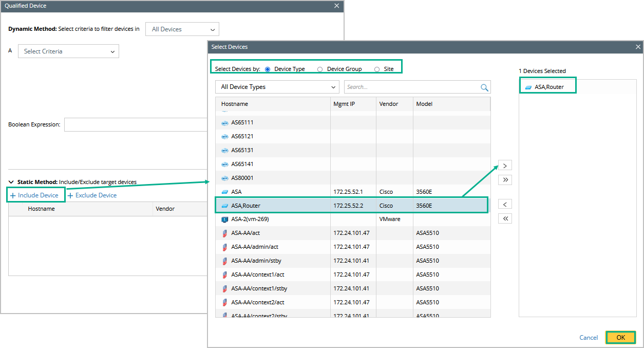Collapse the Static Method section
The image size is (644, 348).
pos(11,182)
